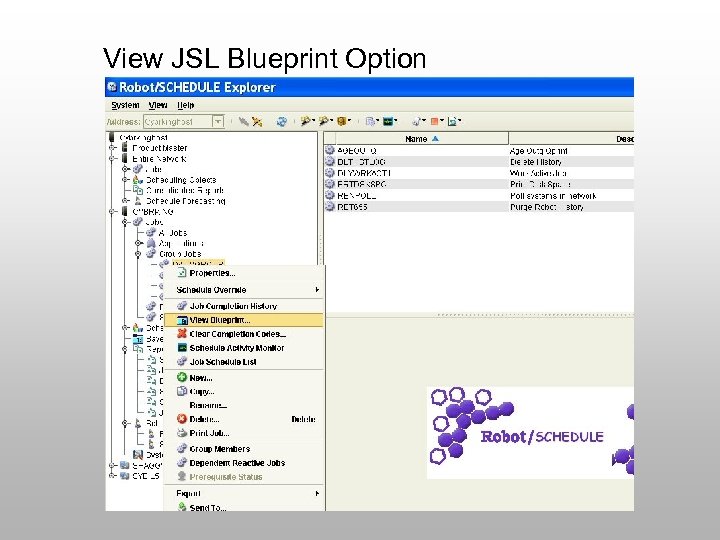Select the Product Master tree label

[160, 148]
